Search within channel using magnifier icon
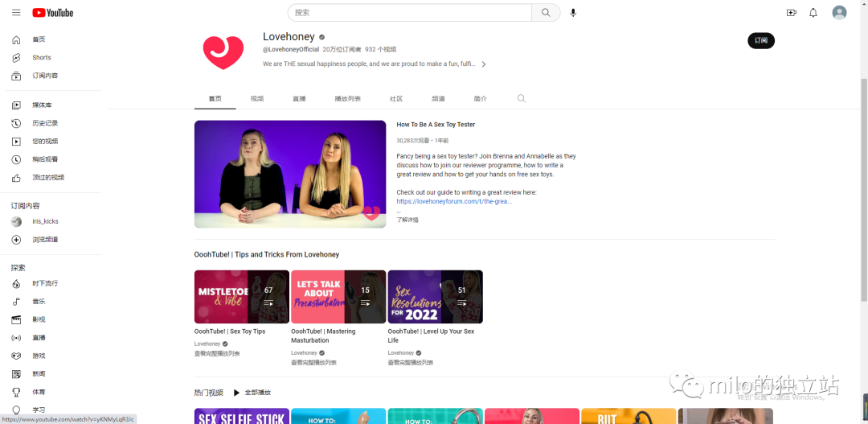Viewport: 868px width, 424px height. click(521, 99)
